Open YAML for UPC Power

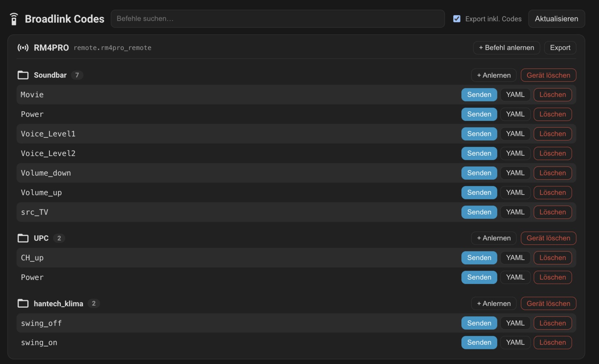click(x=515, y=277)
